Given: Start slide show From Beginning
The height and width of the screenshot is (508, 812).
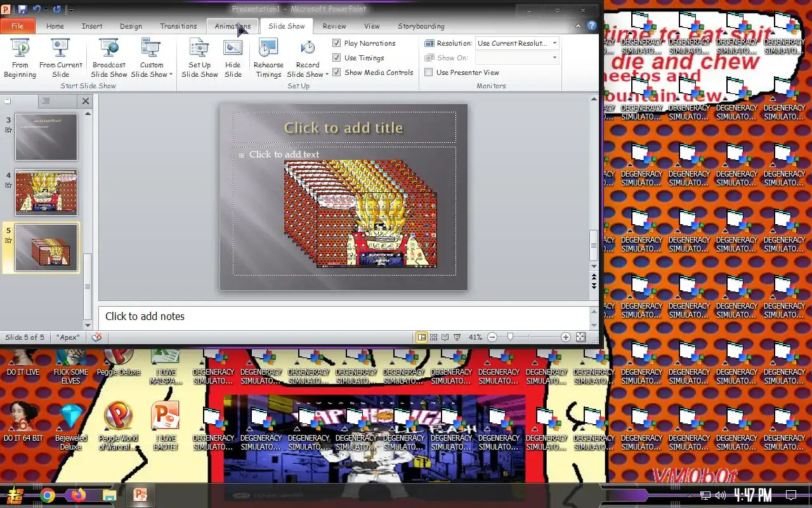Looking at the screenshot, I should [20, 58].
